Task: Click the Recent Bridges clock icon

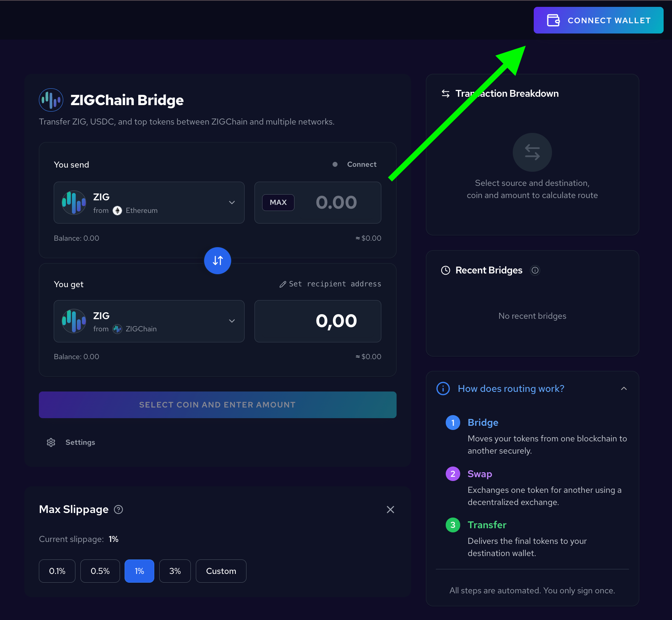Action: click(x=445, y=270)
